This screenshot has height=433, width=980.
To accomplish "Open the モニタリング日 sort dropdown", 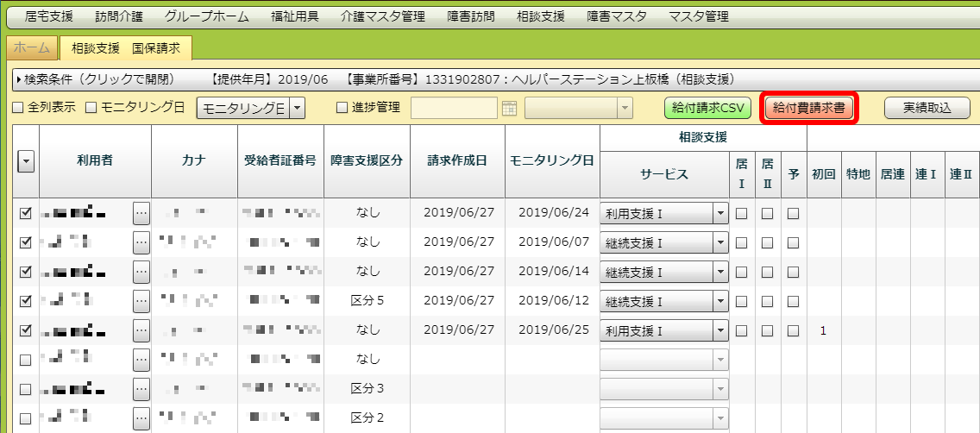I will (x=297, y=108).
